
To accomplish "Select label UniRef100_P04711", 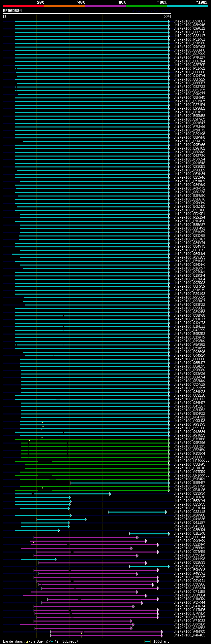I will (189, 417).
